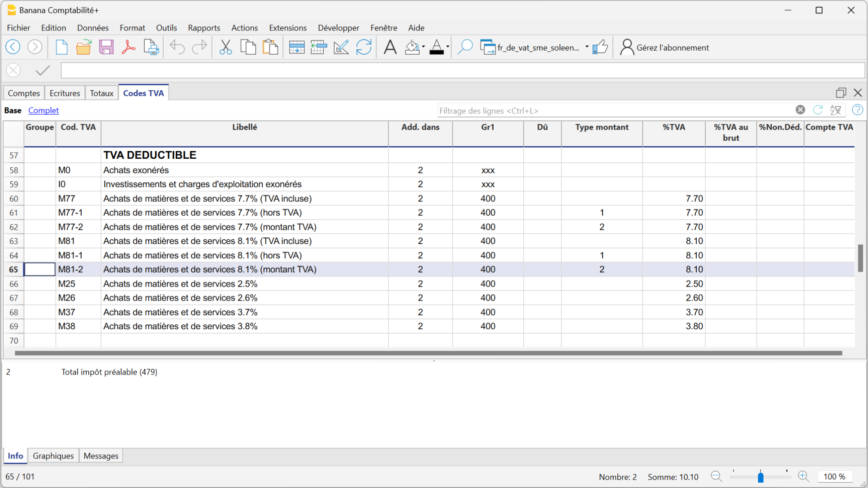
Task: Switch to the Ecritures tab
Action: [65, 93]
